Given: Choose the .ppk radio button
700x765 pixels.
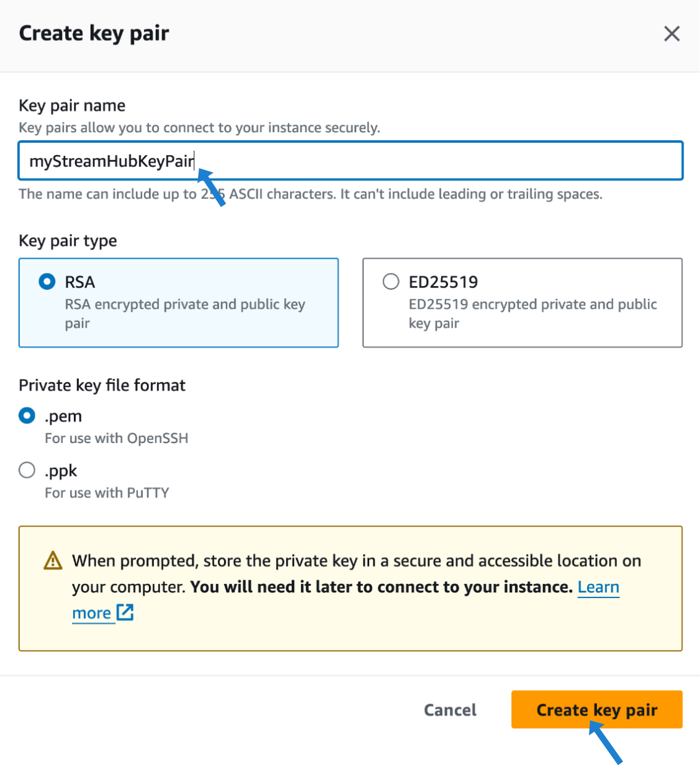Looking at the screenshot, I should click(x=27, y=470).
